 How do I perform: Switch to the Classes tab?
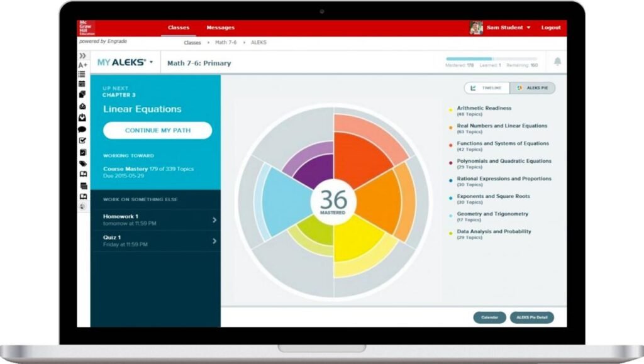point(179,28)
